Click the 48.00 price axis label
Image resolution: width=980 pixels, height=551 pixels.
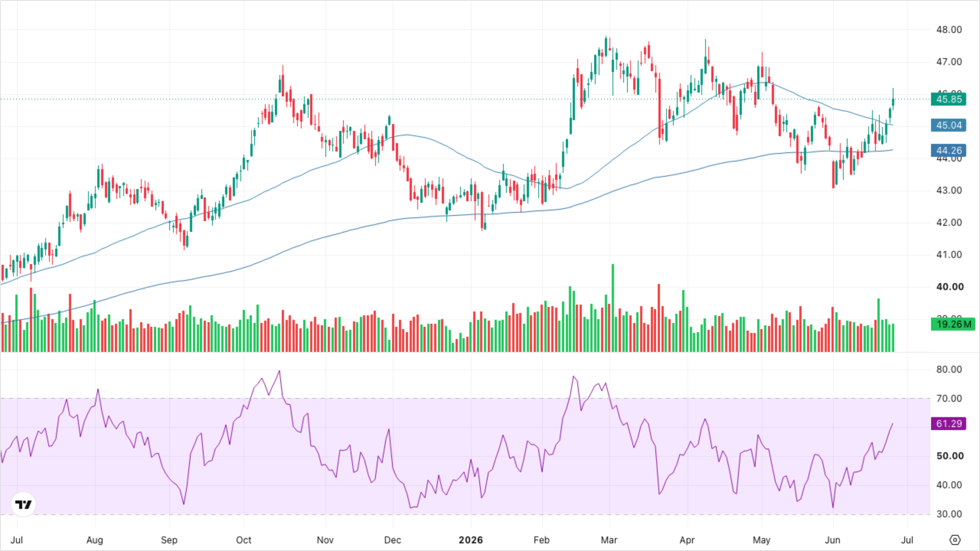(x=949, y=29)
